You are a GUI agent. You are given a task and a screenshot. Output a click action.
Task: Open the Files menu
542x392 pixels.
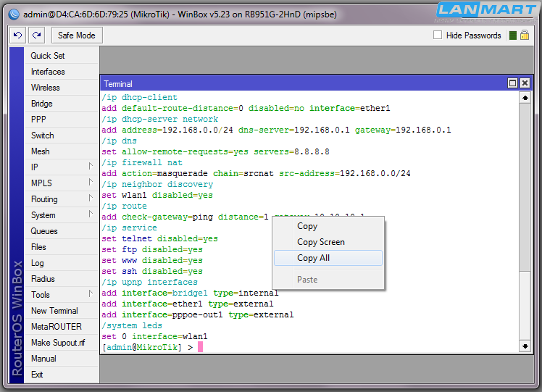pyautogui.click(x=62, y=247)
